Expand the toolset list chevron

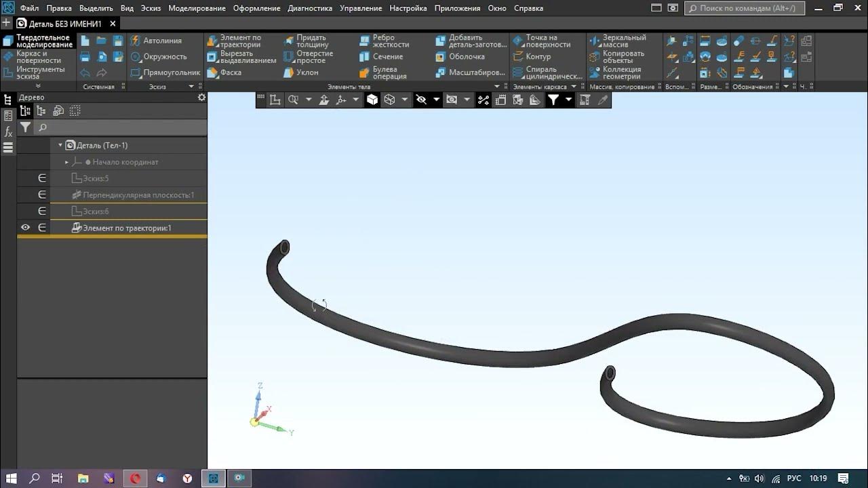38,86
